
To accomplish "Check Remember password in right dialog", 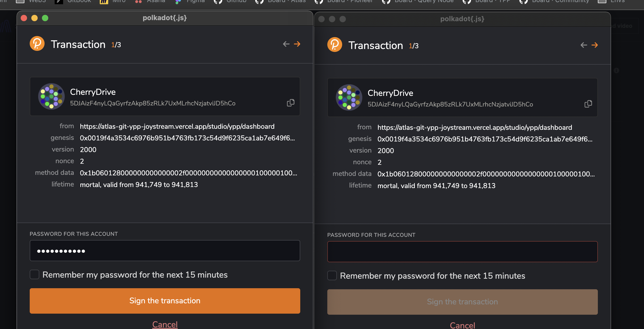I will point(332,275).
